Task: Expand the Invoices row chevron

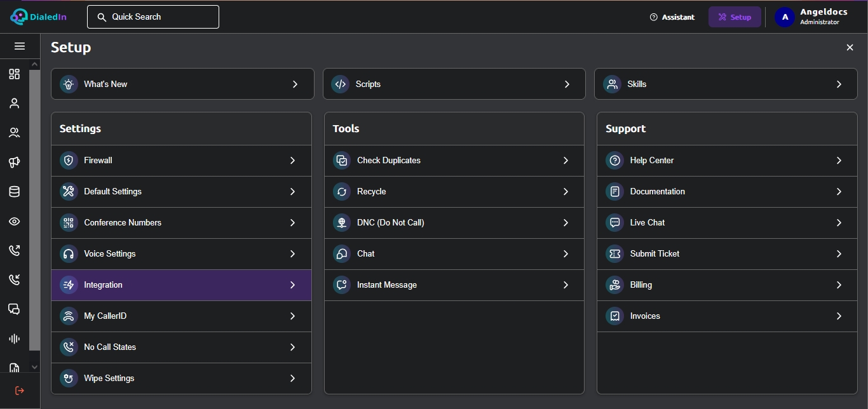Action: 839,316
